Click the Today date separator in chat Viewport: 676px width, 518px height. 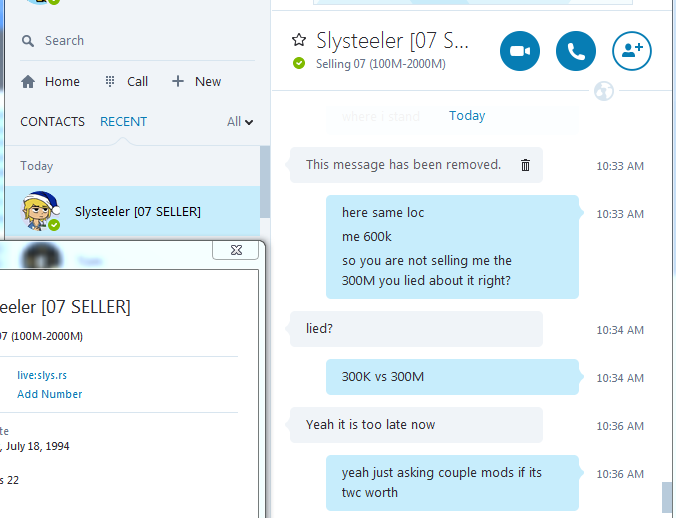pos(467,115)
